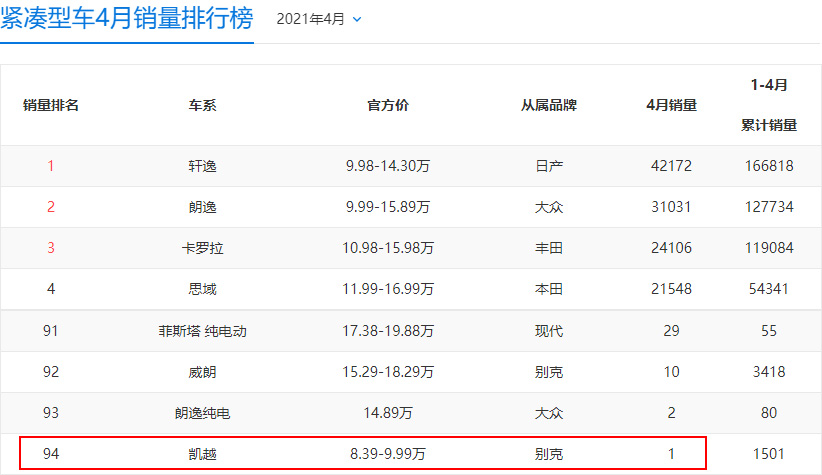Click the price 17.38-19.88万
Screen dimensions: 822x475
pyautogui.click(x=388, y=331)
